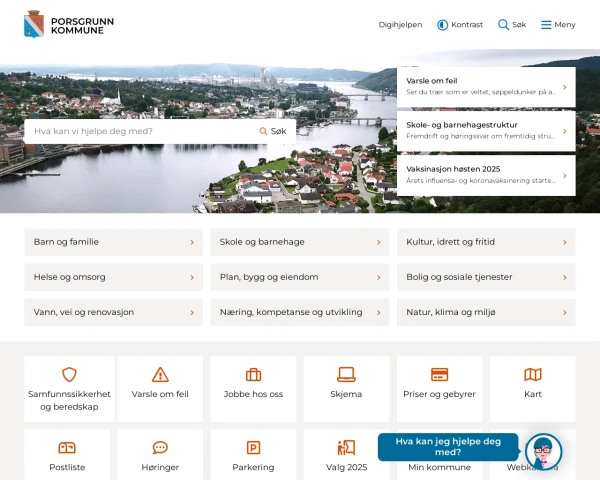Open the Priser og gebyrer card icon
Viewport: 600px width, 480px height.
[439, 375]
